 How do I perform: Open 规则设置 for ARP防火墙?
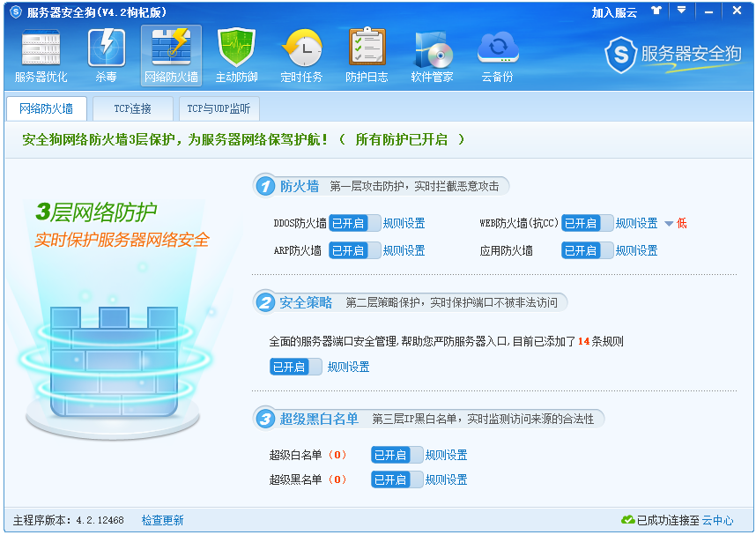(404, 251)
